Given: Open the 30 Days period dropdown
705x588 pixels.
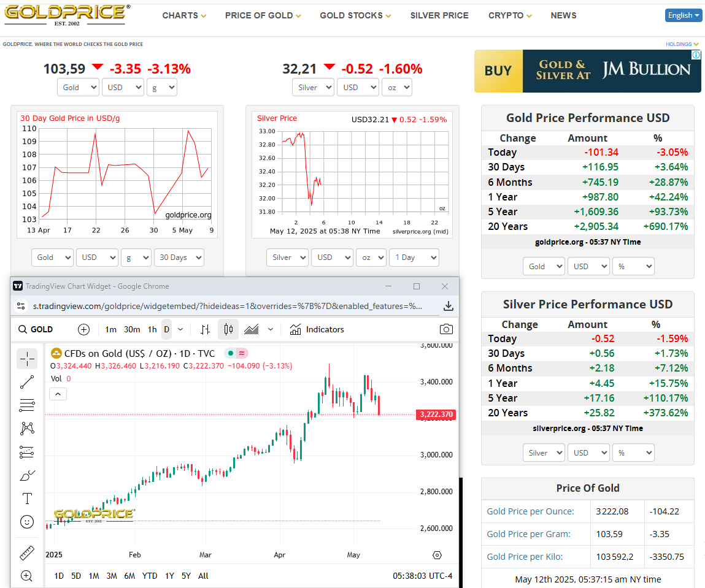Looking at the screenshot, I should (179, 258).
